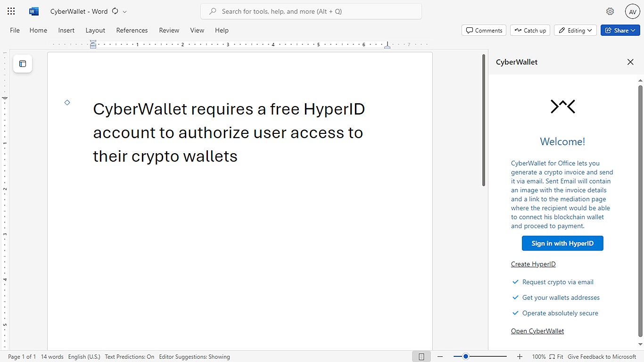Image resolution: width=644 pixels, height=362 pixels.
Task: Open the Create HyperID link
Action: pyautogui.click(x=533, y=264)
